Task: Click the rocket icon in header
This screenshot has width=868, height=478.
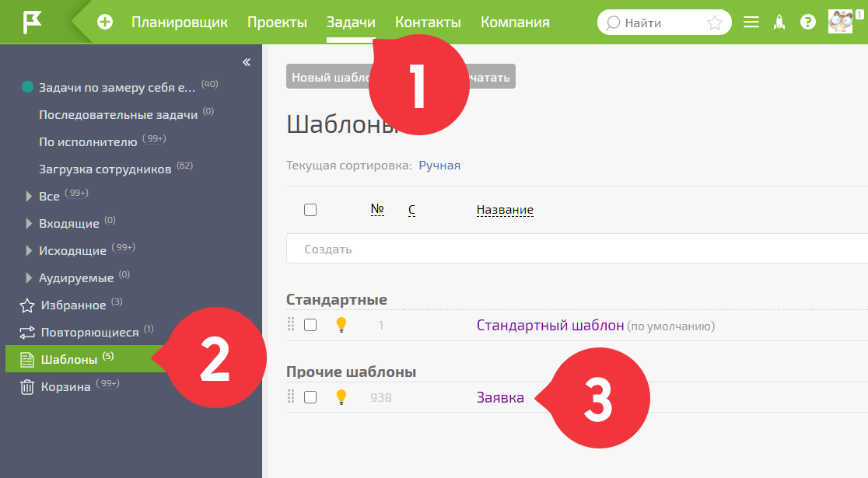Action: pyautogui.click(x=779, y=22)
